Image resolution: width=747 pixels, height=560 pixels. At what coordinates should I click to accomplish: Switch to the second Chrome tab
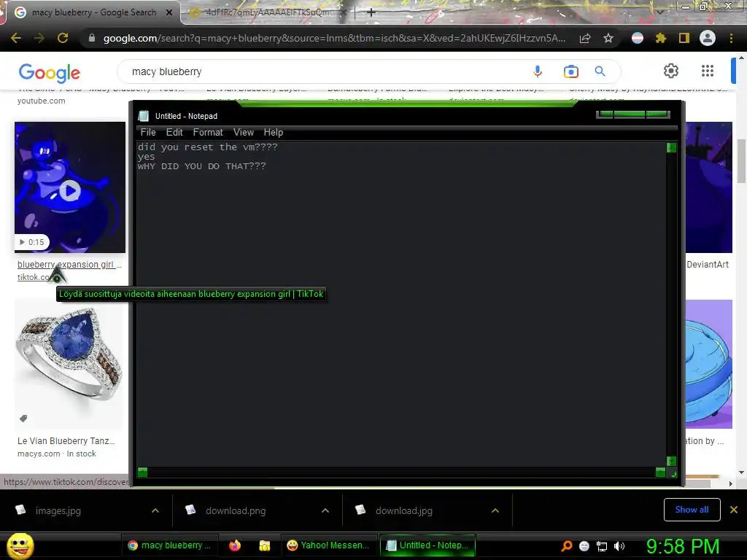(x=267, y=12)
